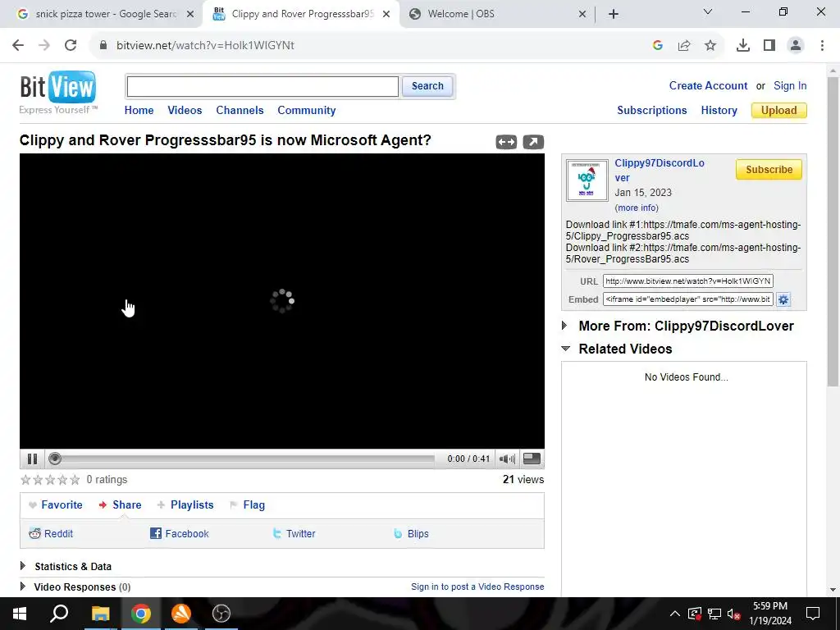Select the Embed code field

coord(687,299)
